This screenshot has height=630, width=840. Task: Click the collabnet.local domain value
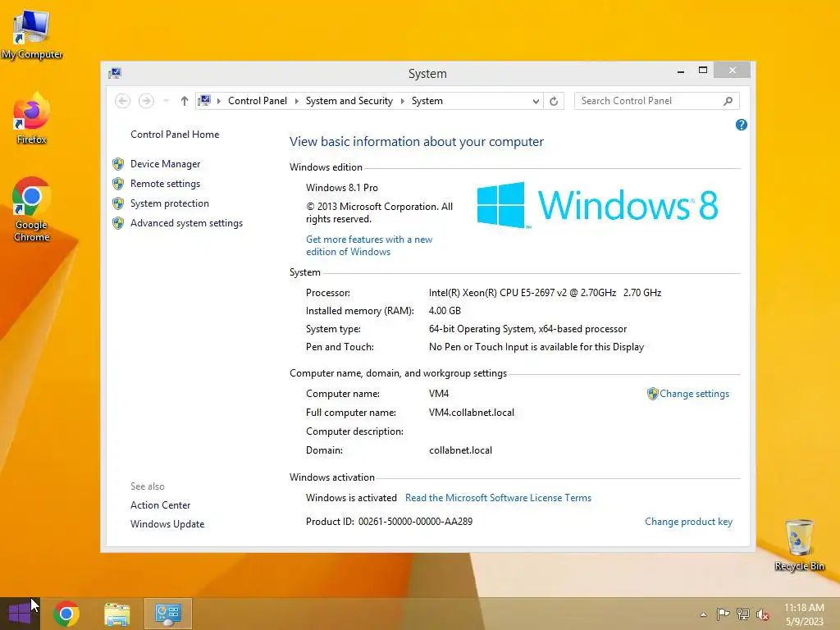tap(460, 450)
